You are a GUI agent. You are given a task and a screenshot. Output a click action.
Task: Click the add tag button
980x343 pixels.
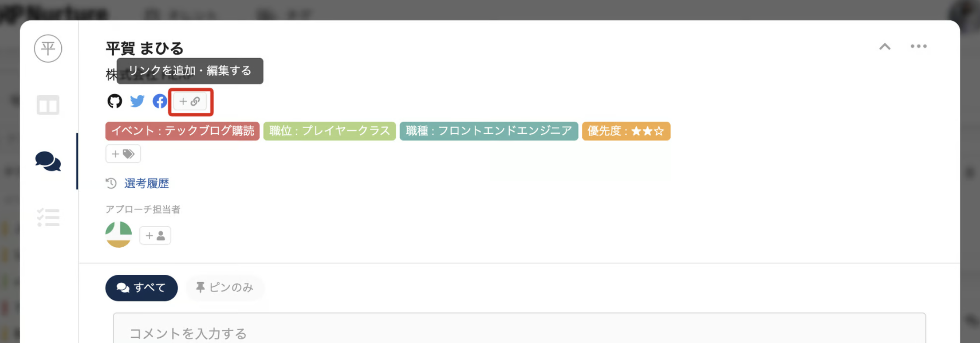tap(123, 154)
